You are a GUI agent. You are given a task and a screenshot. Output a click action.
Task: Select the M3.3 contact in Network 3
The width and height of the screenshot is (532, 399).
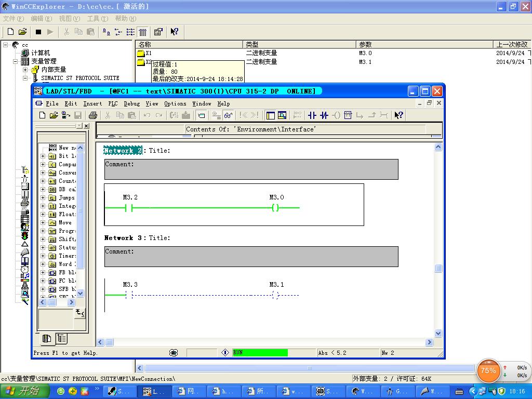[x=129, y=295]
